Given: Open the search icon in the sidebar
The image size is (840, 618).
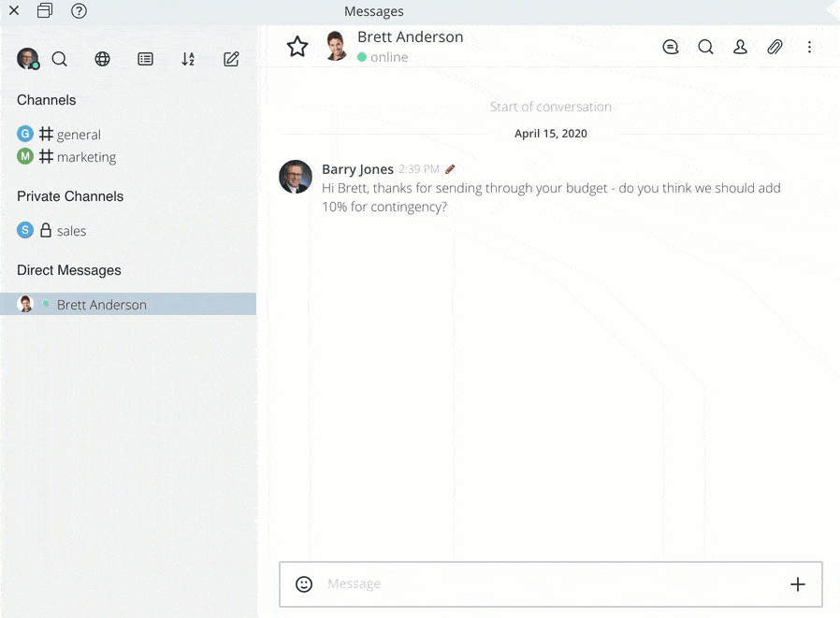Looking at the screenshot, I should click(x=60, y=58).
